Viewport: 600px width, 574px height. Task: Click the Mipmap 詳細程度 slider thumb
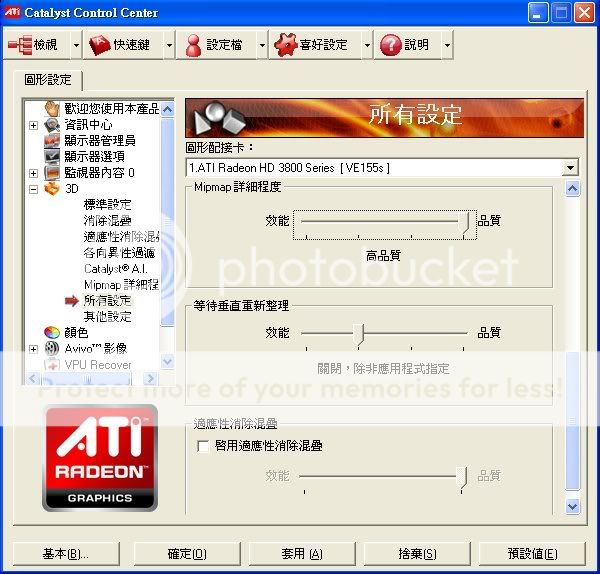coord(465,222)
